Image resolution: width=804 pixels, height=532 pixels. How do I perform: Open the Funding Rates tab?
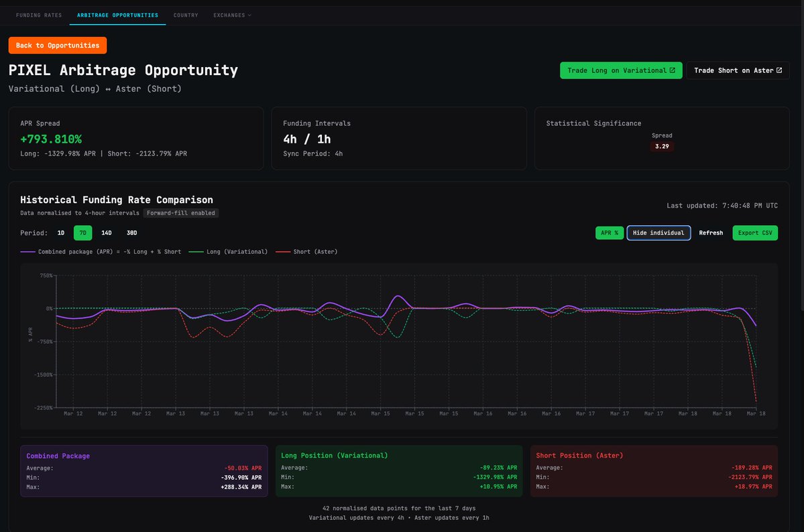(38, 15)
